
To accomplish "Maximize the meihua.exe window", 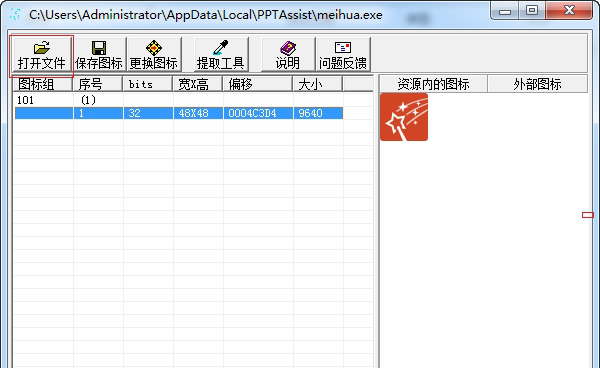I will (x=532, y=11).
